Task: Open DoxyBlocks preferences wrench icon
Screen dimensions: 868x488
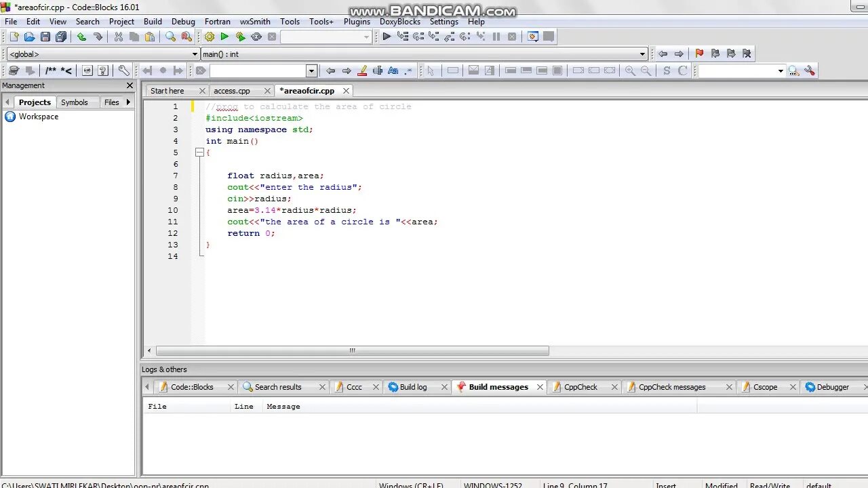Action: 123,70
